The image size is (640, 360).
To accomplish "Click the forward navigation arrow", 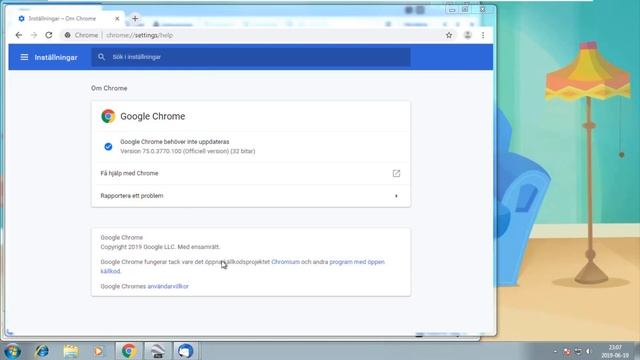I will coord(34,35).
